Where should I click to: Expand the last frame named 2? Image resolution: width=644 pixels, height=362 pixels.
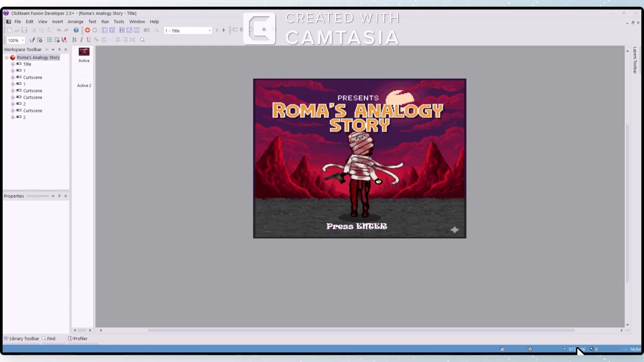tap(13, 117)
